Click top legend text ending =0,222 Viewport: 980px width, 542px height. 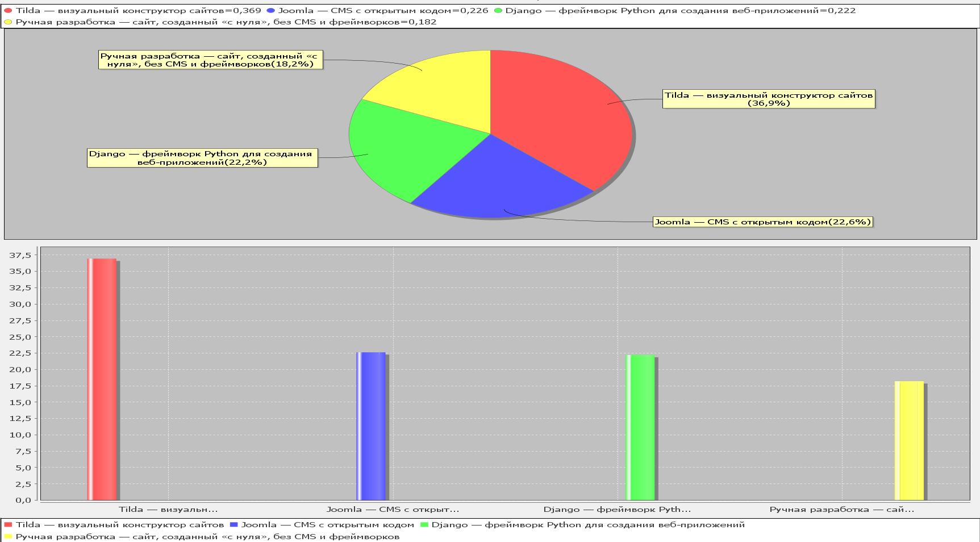pos(681,11)
